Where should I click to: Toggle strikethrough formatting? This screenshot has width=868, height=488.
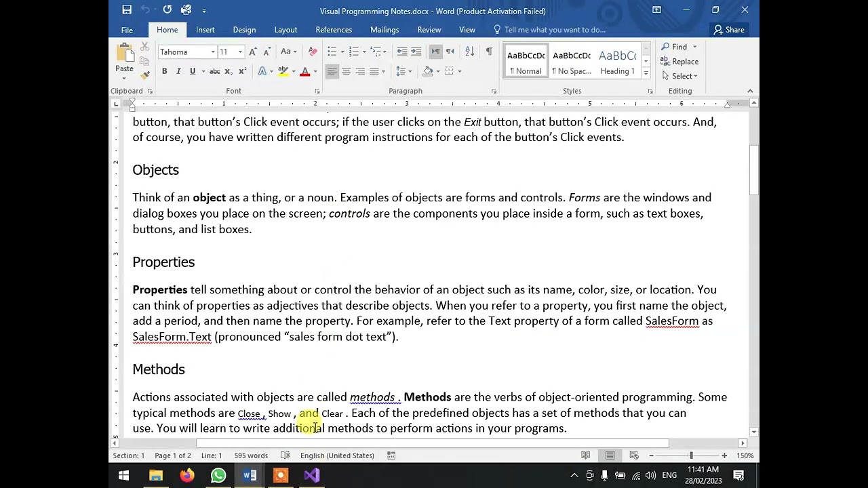coord(214,71)
